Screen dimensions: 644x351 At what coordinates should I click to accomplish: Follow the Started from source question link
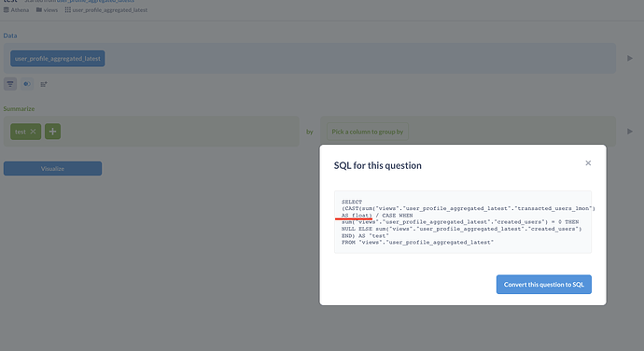95,1
